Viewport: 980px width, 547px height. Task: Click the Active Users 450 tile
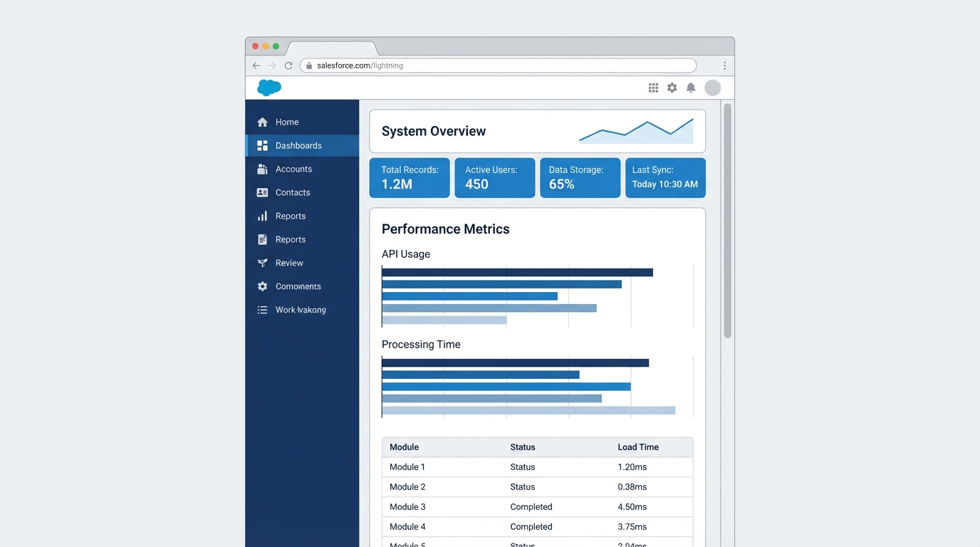point(494,177)
